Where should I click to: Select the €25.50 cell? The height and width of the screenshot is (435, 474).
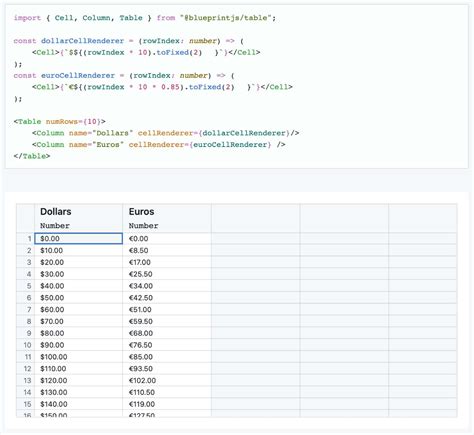pos(167,274)
